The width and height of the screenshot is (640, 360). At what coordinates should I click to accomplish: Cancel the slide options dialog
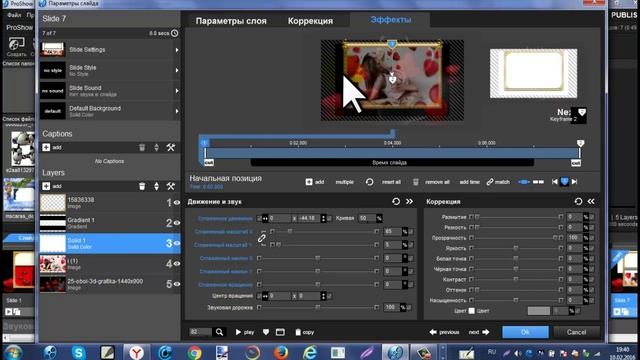(576, 332)
